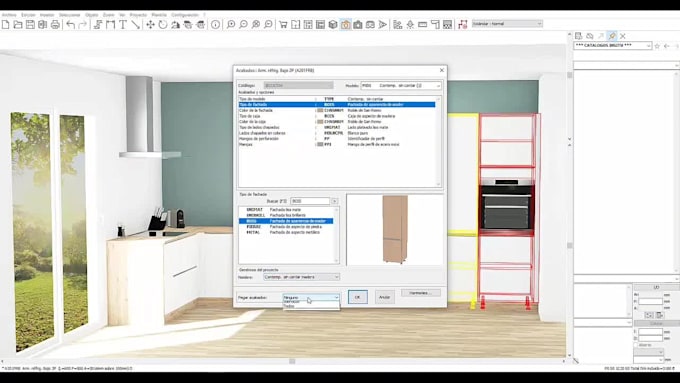
Task: Select the Mangos de perforación row
Action: (337, 139)
